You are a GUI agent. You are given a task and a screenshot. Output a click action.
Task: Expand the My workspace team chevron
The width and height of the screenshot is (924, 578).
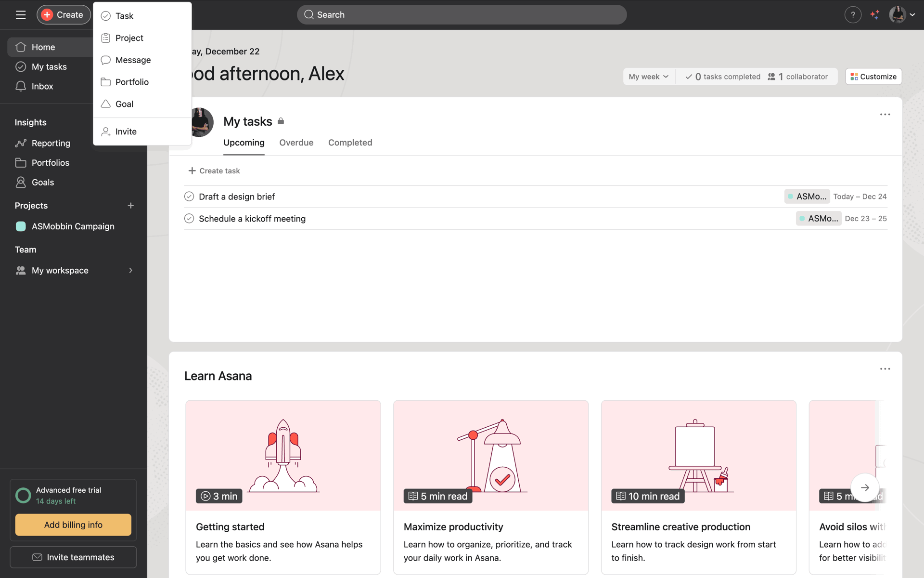pyautogui.click(x=130, y=271)
